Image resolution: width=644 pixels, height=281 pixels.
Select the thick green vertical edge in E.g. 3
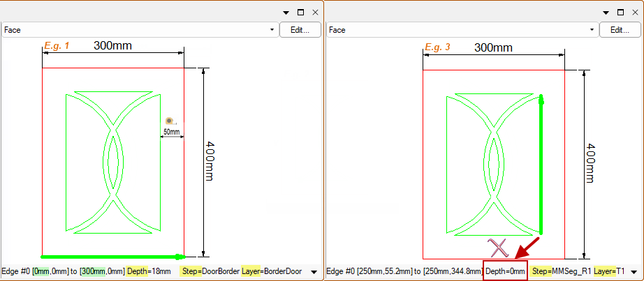coord(541,167)
